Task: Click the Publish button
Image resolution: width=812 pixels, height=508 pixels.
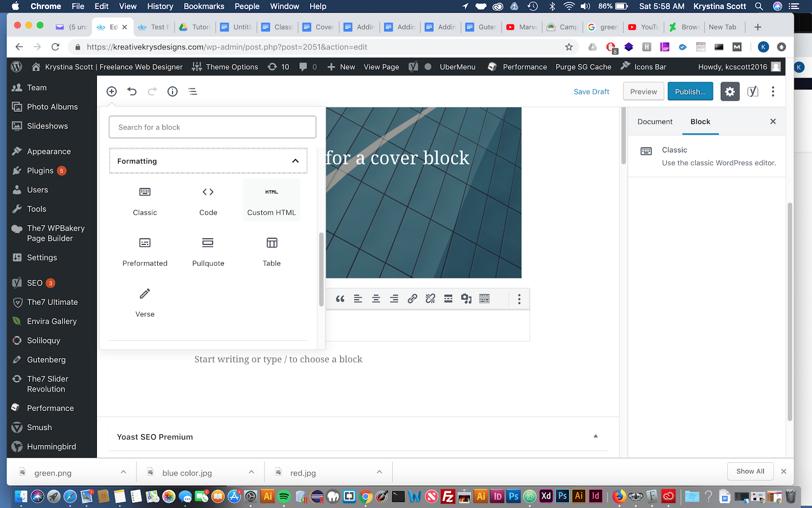Action: point(690,91)
